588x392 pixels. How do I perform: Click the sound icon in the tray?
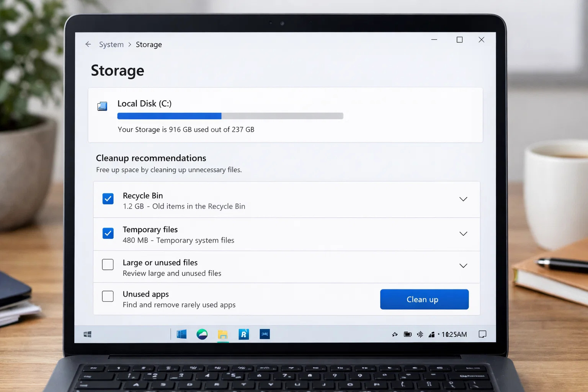420,334
